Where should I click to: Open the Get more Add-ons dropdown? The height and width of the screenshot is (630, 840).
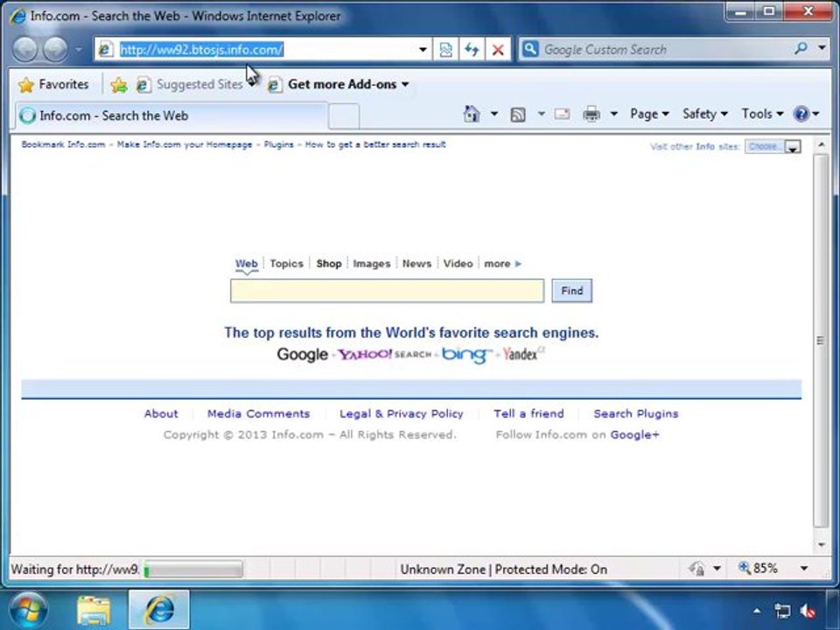pos(339,85)
